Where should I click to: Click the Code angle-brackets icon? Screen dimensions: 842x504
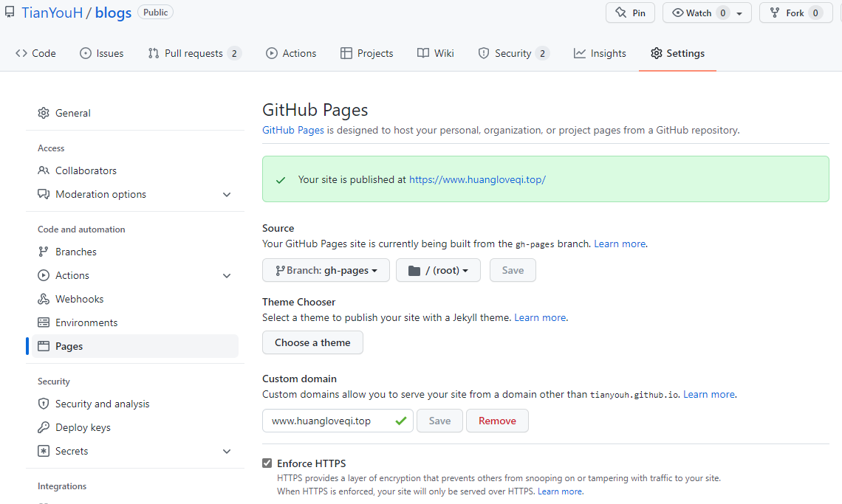(21, 53)
